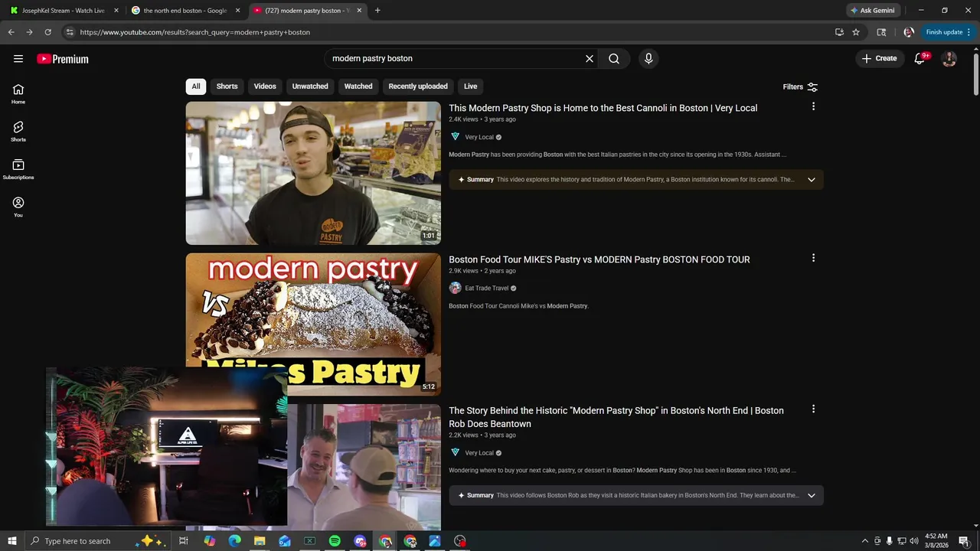Open a new browser tab

(377, 11)
